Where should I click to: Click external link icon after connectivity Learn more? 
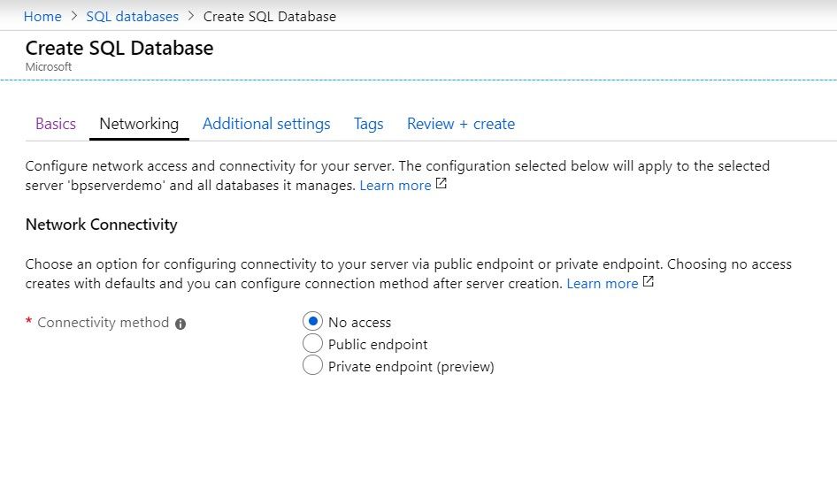tap(649, 283)
